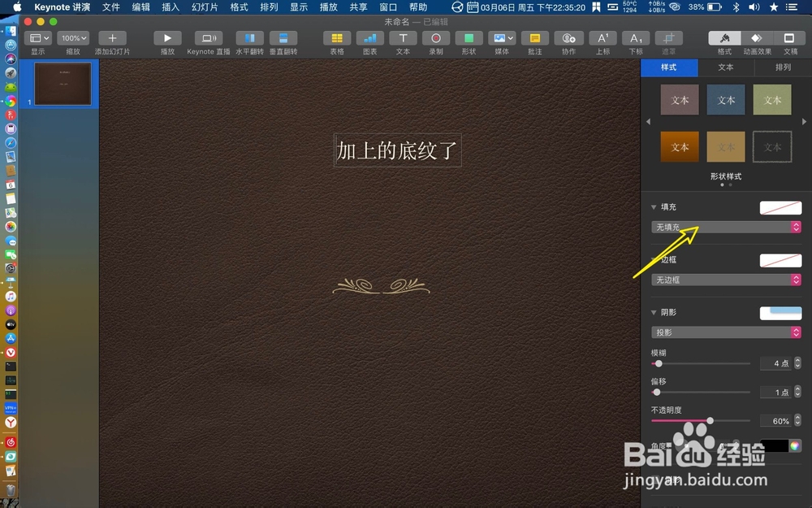Click the Keynote 直播 toolbar icon
Image resolution: width=812 pixels, height=508 pixels.
click(208, 38)
